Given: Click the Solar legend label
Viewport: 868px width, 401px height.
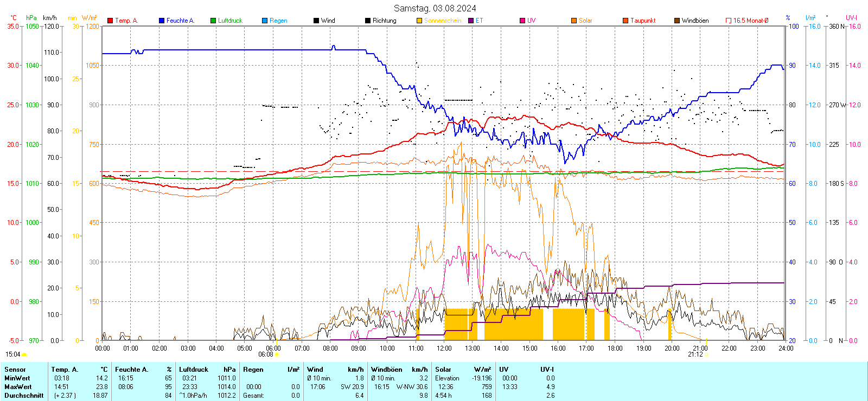Looking at the screenshot, I should click(585, 21).
